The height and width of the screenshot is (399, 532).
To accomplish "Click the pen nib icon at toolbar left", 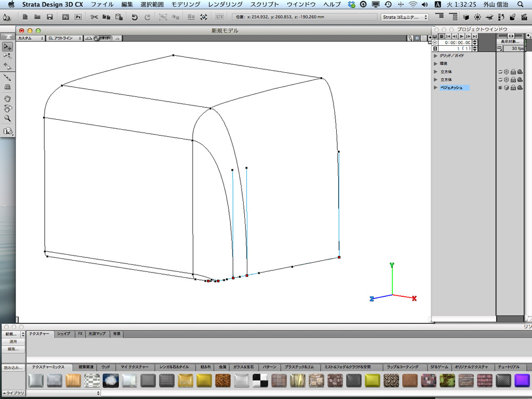I will (6, 17).
